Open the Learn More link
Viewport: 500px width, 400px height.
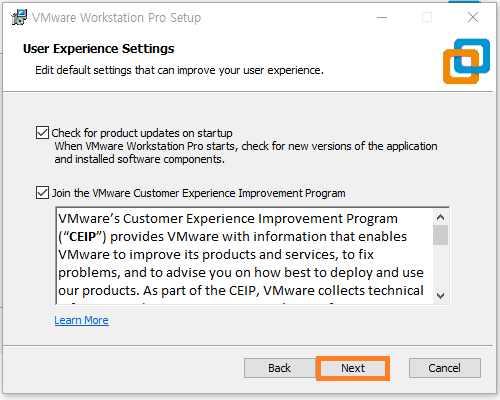(82, 320)
